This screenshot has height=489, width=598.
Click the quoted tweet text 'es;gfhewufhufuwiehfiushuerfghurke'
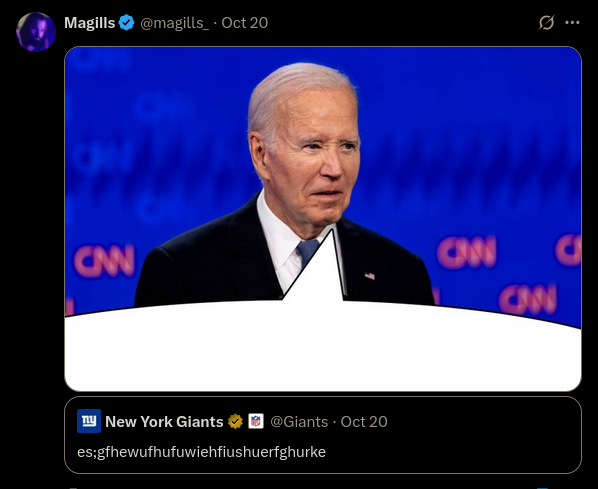(201, 452)
